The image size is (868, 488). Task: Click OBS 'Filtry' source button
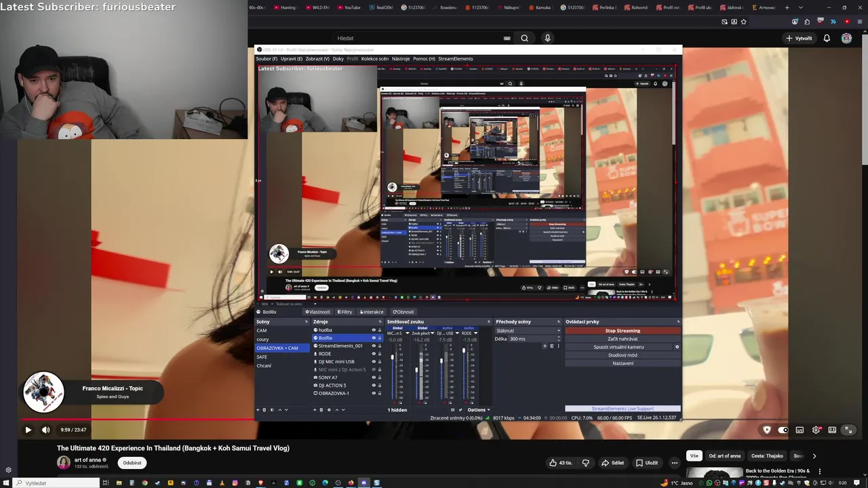345,312
